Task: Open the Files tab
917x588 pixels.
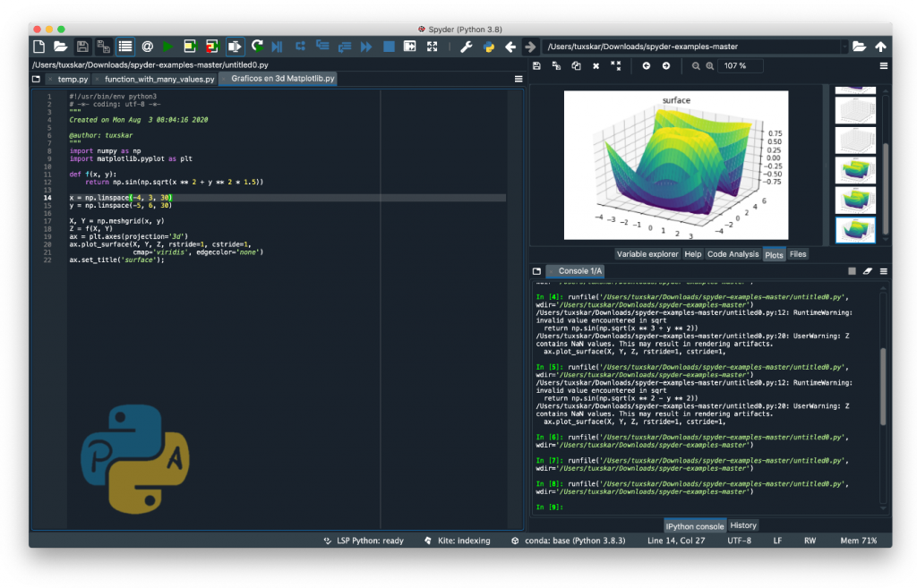Action: 798,254
